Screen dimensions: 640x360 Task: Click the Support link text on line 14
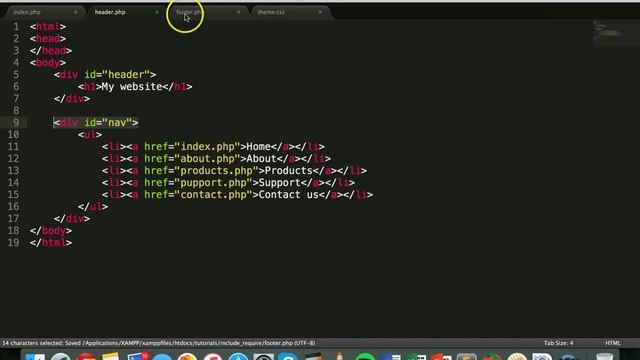tap(280, 182)
